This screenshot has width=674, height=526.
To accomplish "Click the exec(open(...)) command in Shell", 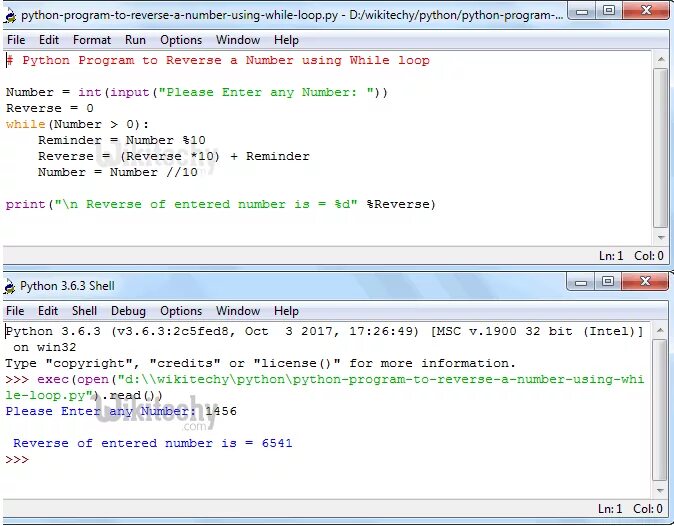I will coord(325,387).
